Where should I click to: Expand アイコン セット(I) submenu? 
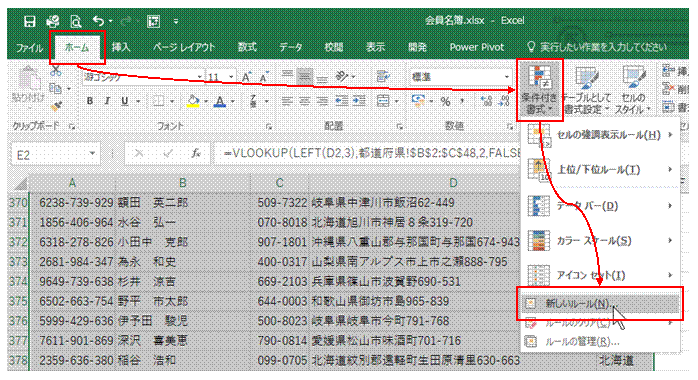click(601, 275)
